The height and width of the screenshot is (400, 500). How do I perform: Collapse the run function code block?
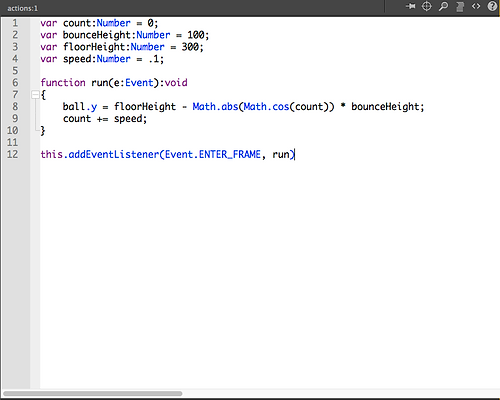pos(35,95)
